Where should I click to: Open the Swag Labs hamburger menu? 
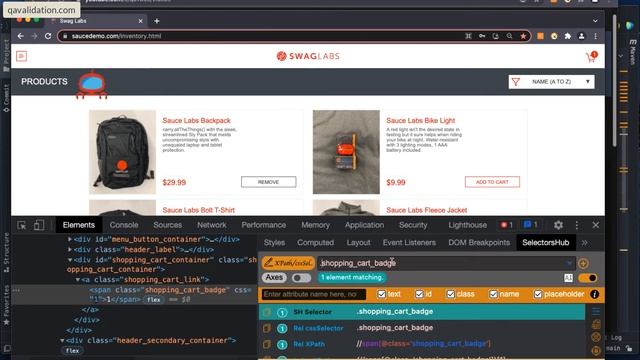(22, 56)
